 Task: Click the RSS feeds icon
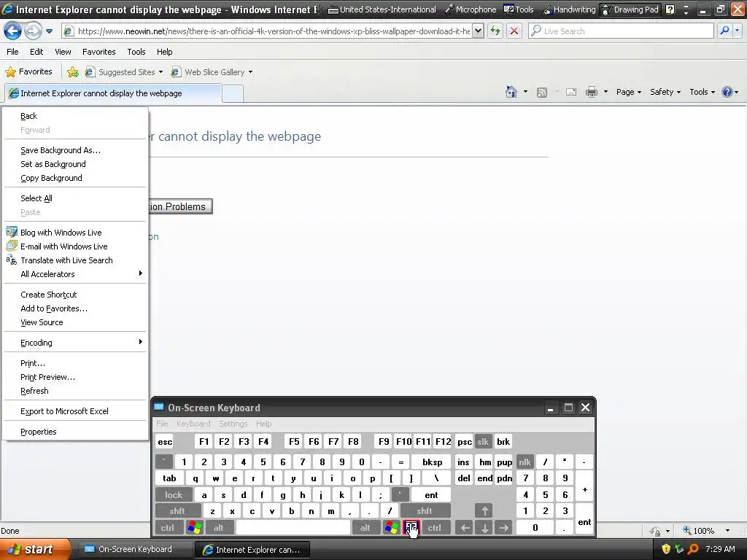(x=542, y=93)
